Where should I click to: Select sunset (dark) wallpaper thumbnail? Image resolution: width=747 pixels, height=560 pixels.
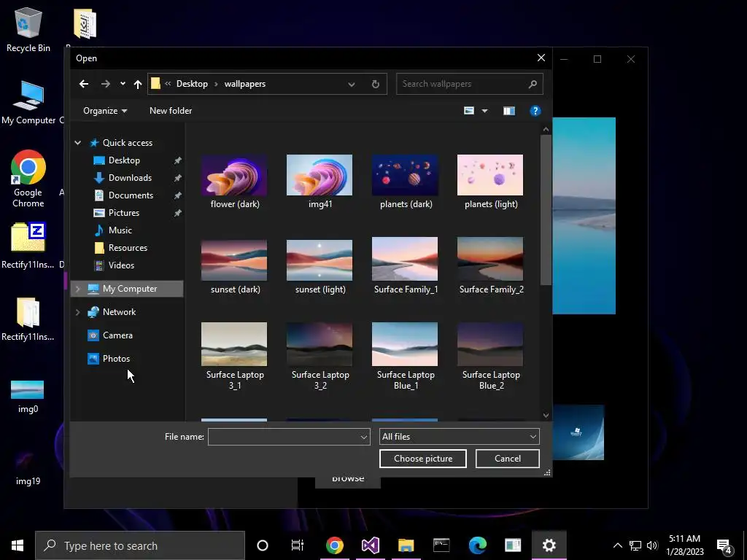click(234, 260)
